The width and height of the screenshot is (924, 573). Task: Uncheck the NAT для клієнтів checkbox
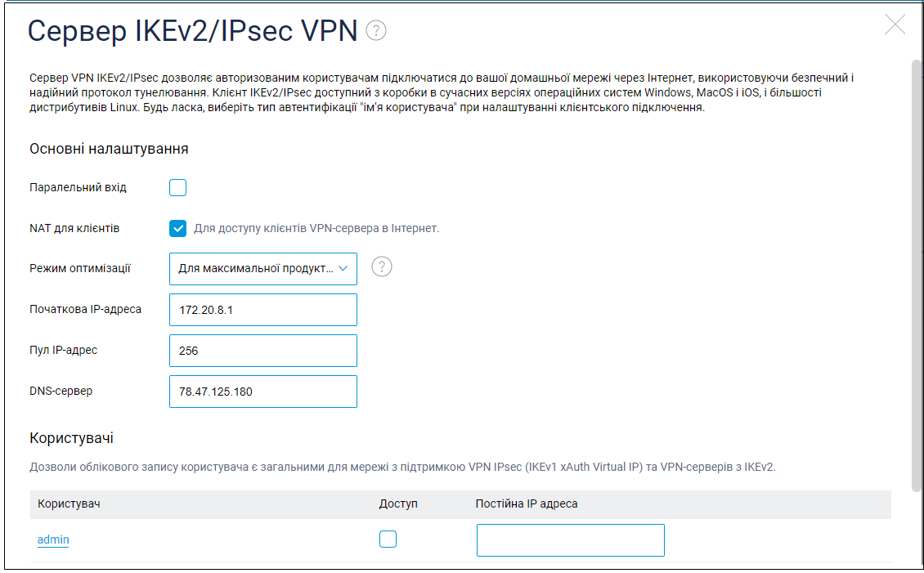point(178,229)
